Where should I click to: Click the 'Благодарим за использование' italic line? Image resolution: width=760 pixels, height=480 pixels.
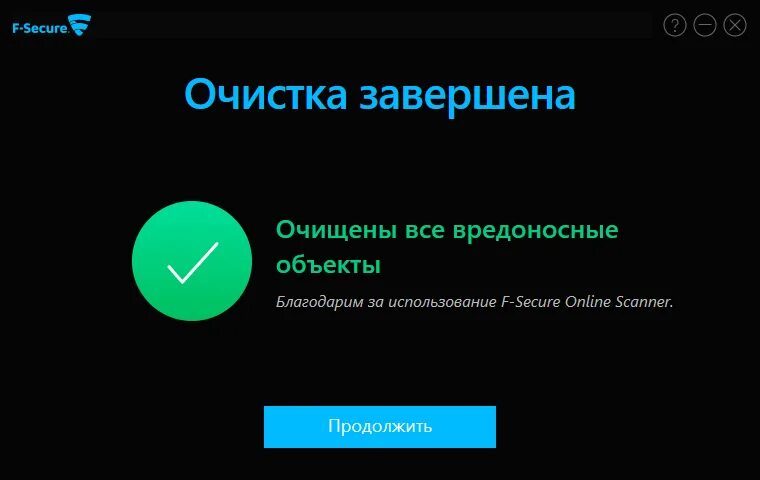pyautogui.click(x=386, y=302)
